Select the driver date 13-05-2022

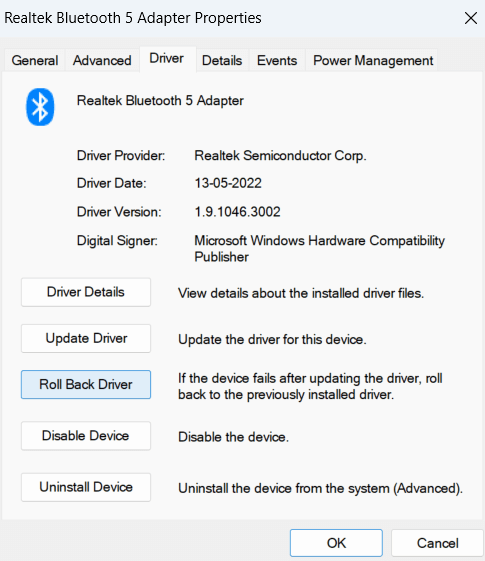tap(228, 183)
